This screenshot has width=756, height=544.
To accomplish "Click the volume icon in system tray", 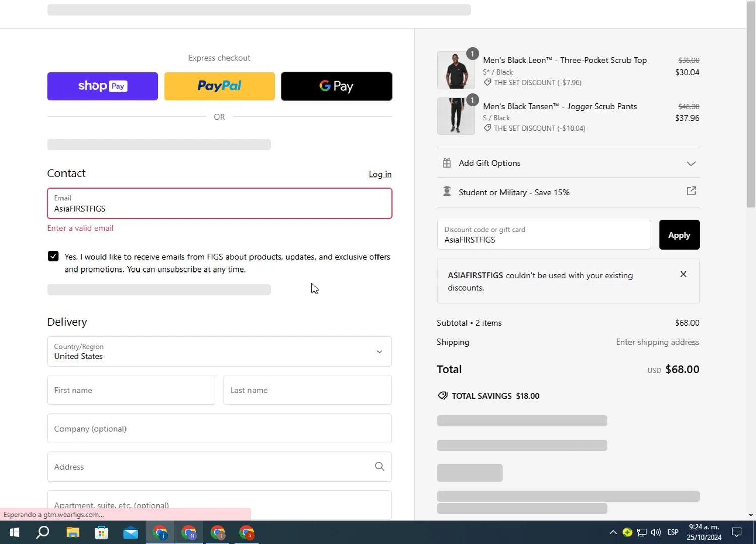I will (x=656, y=532).
